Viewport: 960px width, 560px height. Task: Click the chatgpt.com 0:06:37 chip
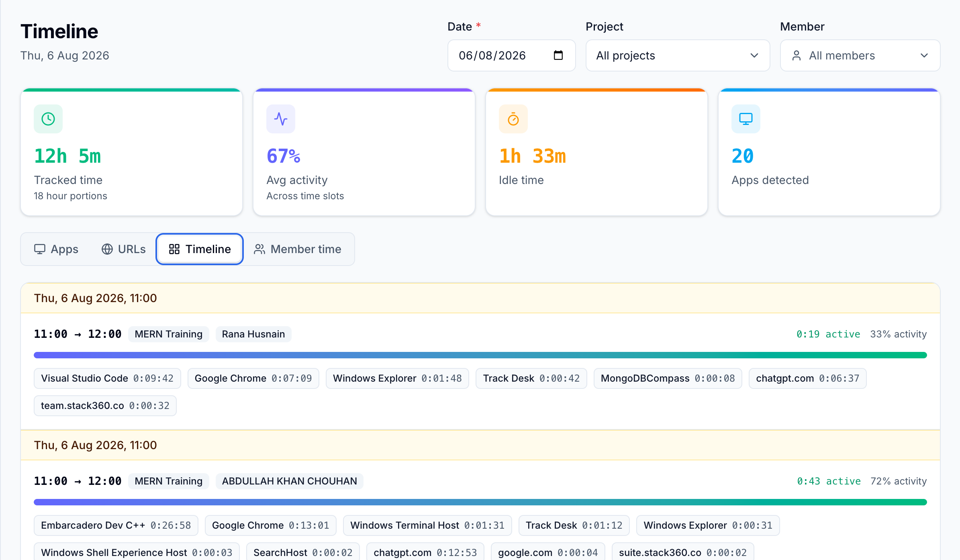tap(808, 378)
